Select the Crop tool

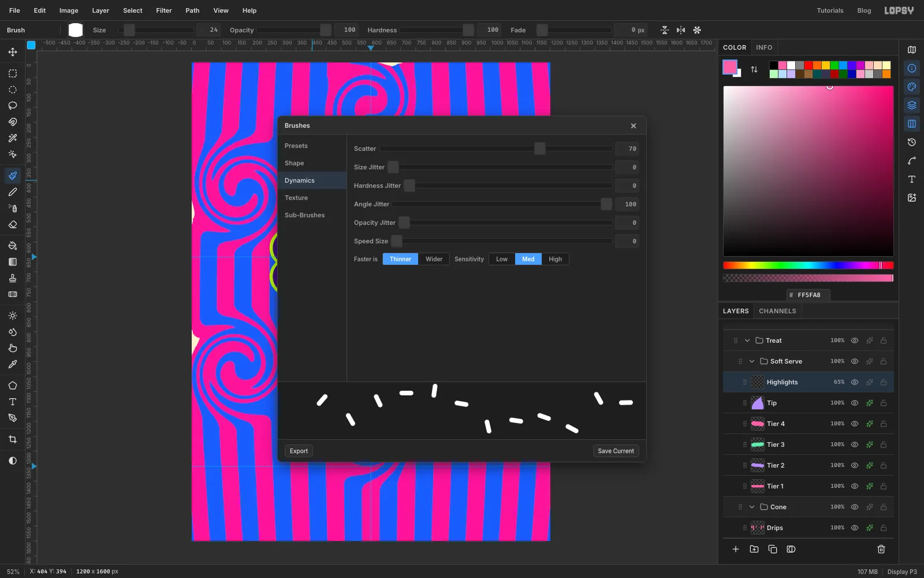[x=13, y=439]
